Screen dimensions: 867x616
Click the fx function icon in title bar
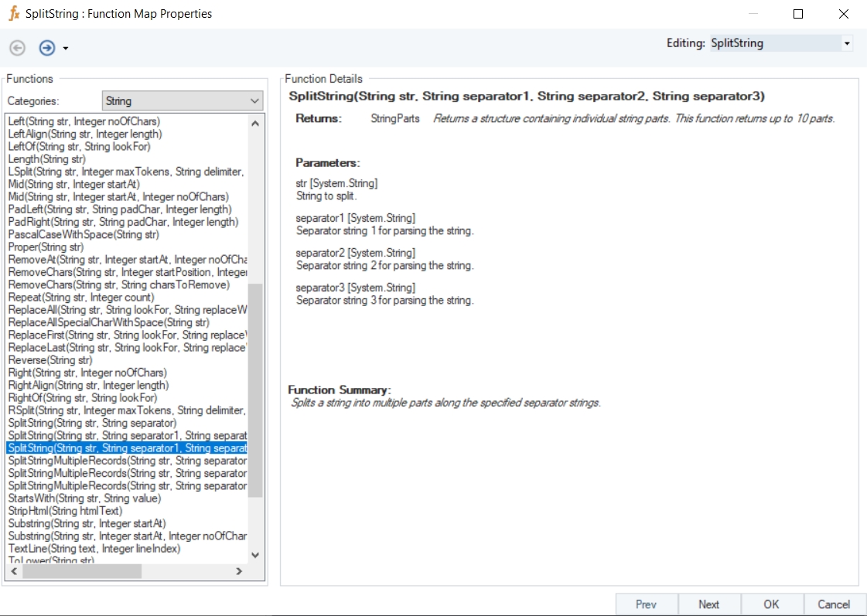click(13, 14)
